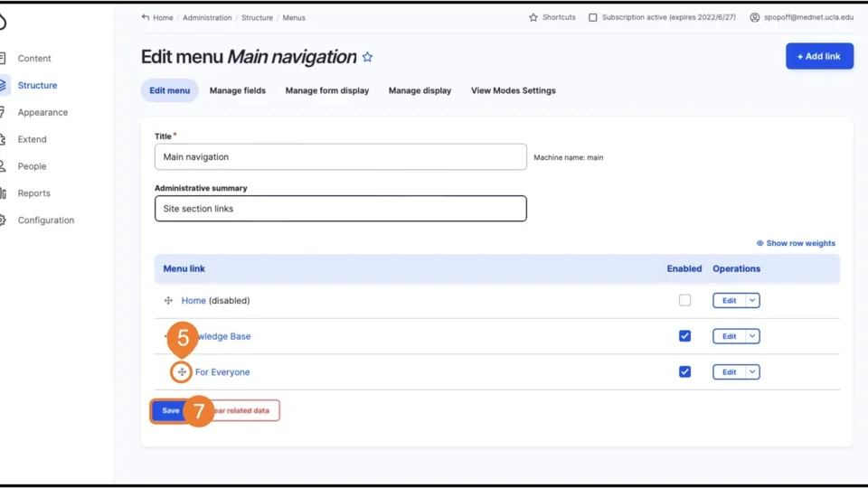The height and width of the screenshot is (488, 868).
Task: Click Edit button for For Everyone row
Action: (729, 371)
